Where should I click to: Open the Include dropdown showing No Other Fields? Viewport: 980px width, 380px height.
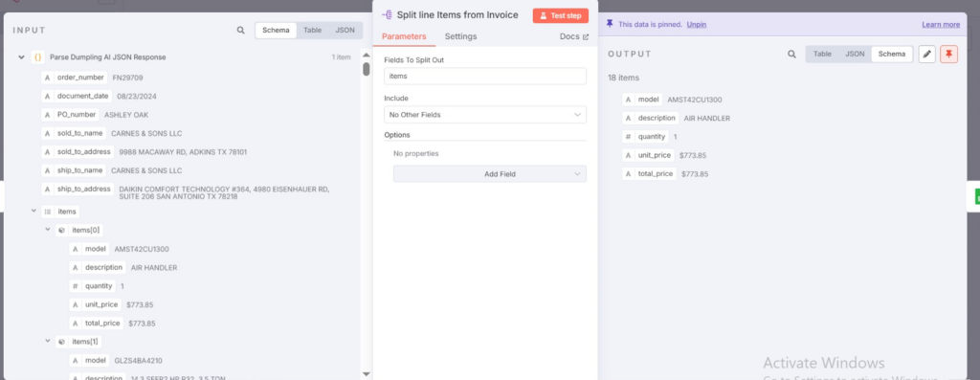pos(485,115)
